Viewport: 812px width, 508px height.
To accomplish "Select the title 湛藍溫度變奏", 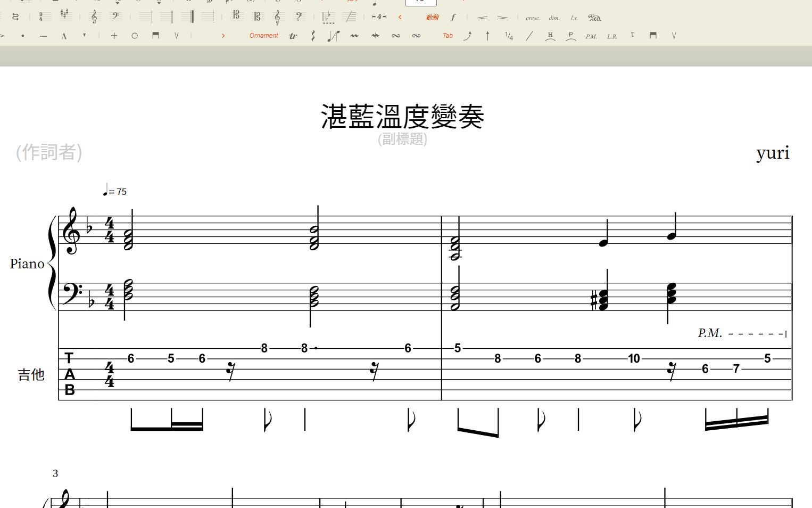I will pos(403,117).
